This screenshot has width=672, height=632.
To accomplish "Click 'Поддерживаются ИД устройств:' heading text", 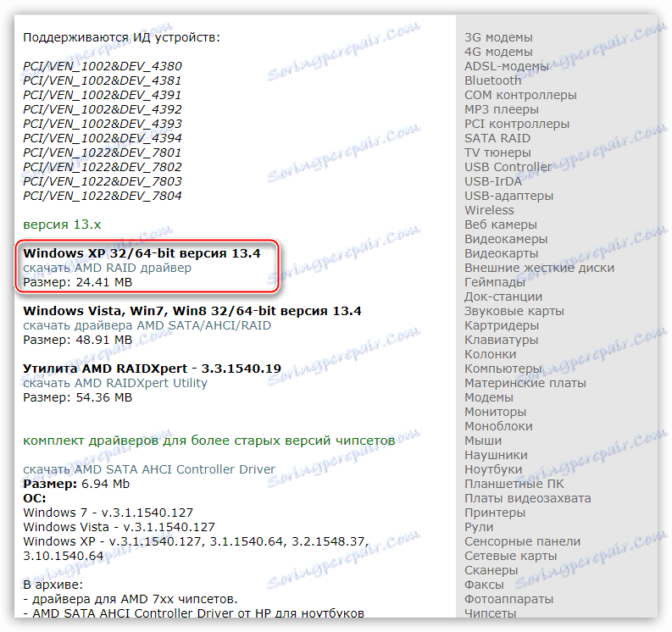I will point(121,38).
